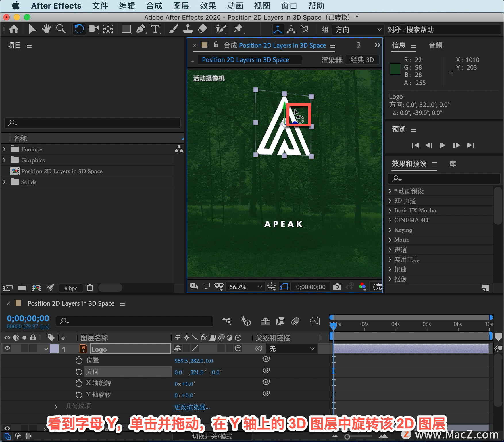Open the 合成 menu
Image resolution: width=504 pixels, height=442 pixels.
pos(154,6)
